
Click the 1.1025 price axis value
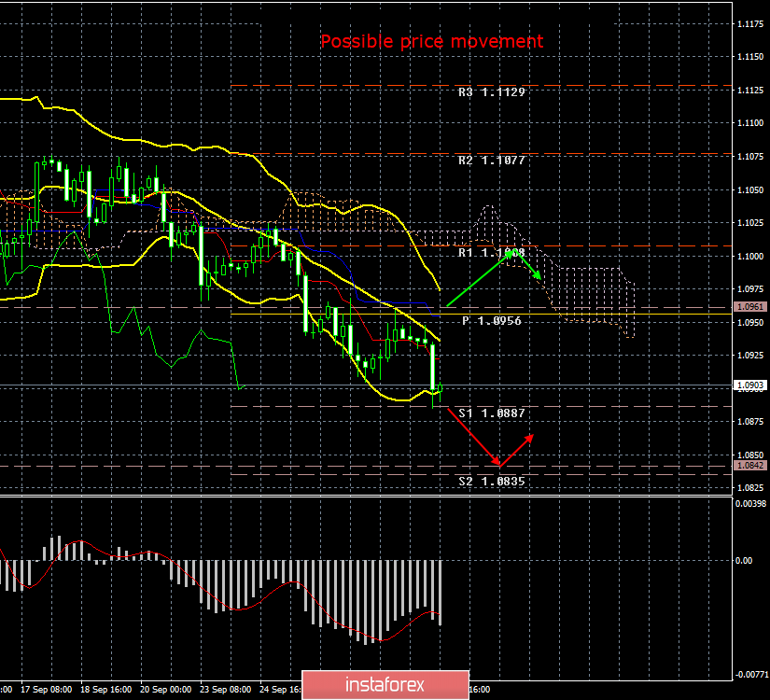pos(750,223)
